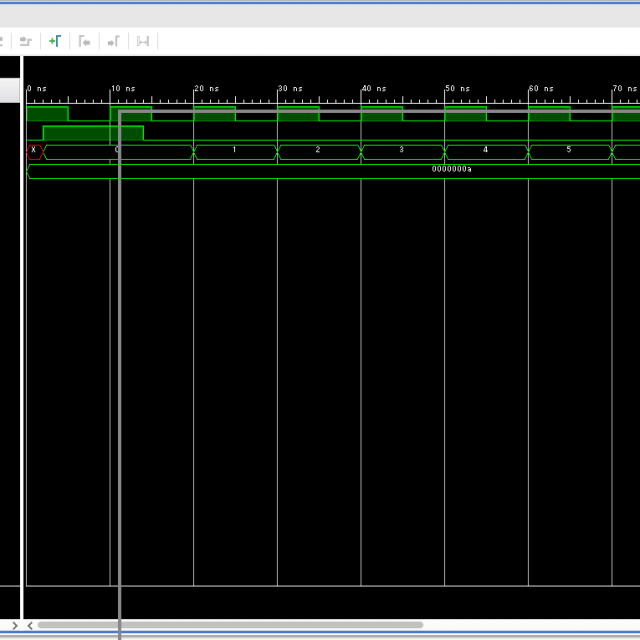Click the 0 ns label on the time ruler
This screenshot has width=640, height=640.
(x=37, y=89)
